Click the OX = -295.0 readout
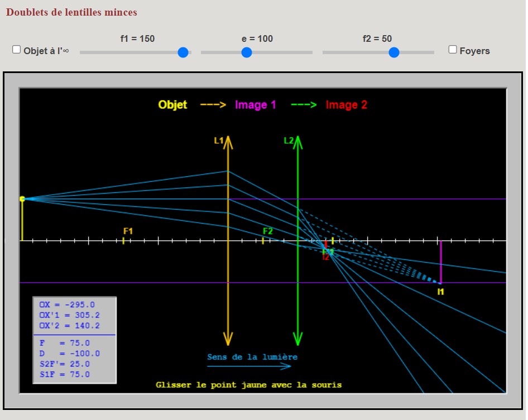Screen dimensions: 528x420 [67, 305]
